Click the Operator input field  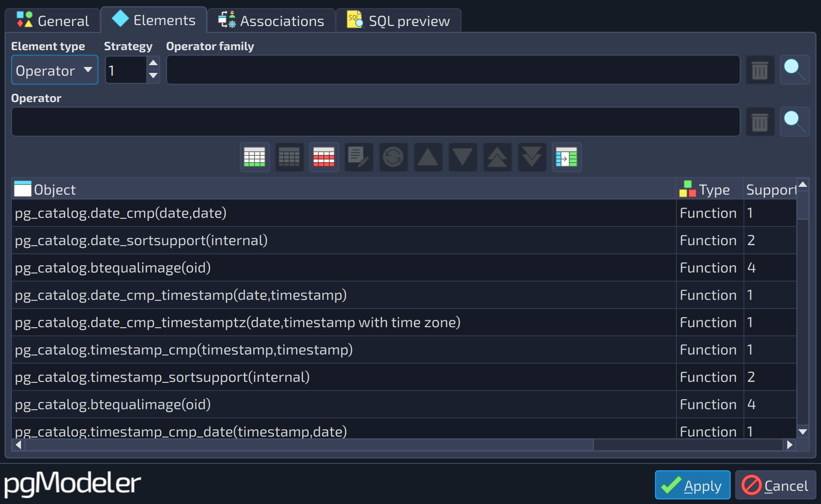tap(375, 122)
